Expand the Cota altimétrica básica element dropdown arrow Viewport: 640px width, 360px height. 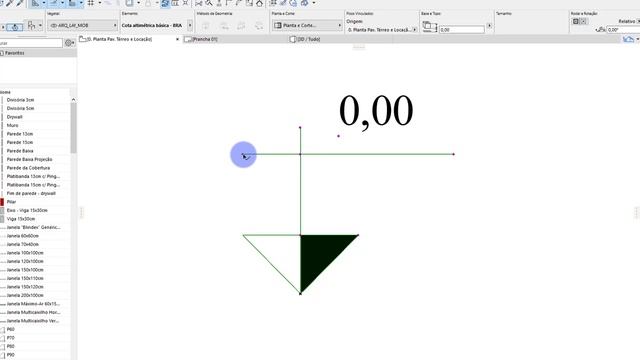(190, 25)
